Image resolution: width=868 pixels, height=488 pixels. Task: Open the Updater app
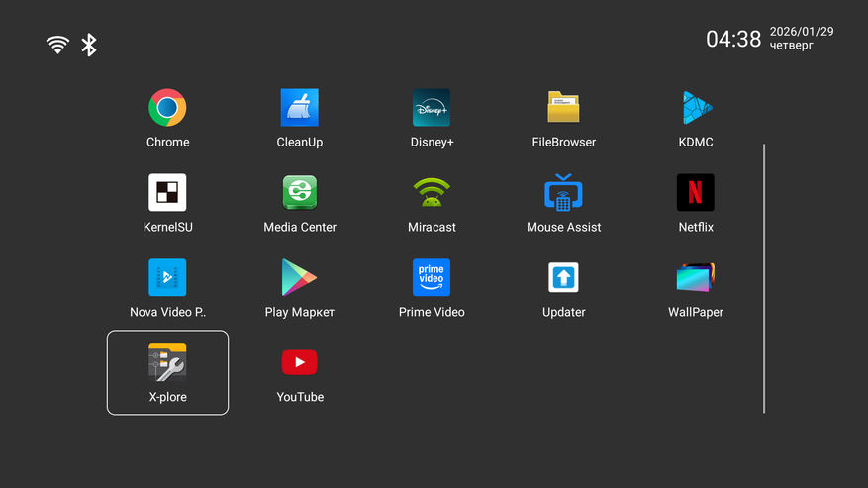[x=563, y=277]
